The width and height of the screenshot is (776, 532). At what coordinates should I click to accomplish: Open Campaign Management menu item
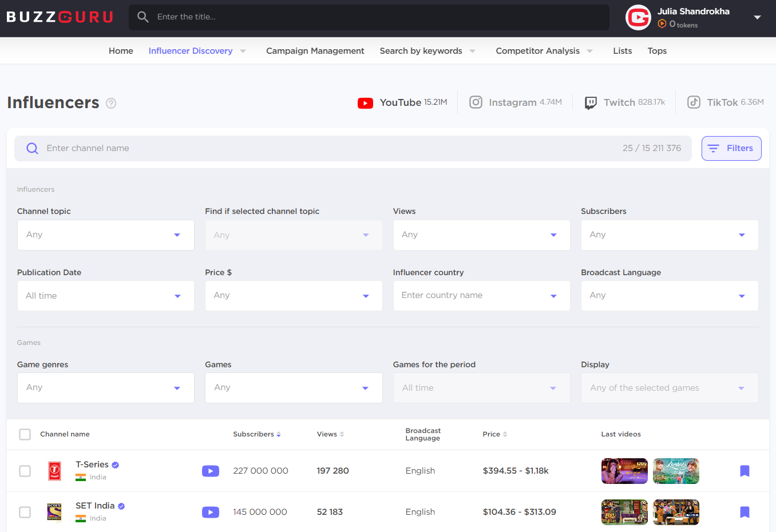[315, 51]
